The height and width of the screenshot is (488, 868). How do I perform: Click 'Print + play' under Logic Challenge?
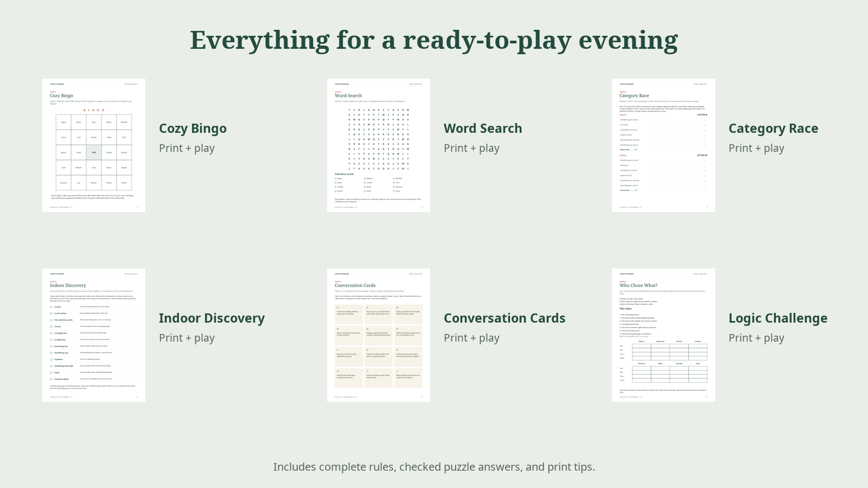(x=756, y=338)
